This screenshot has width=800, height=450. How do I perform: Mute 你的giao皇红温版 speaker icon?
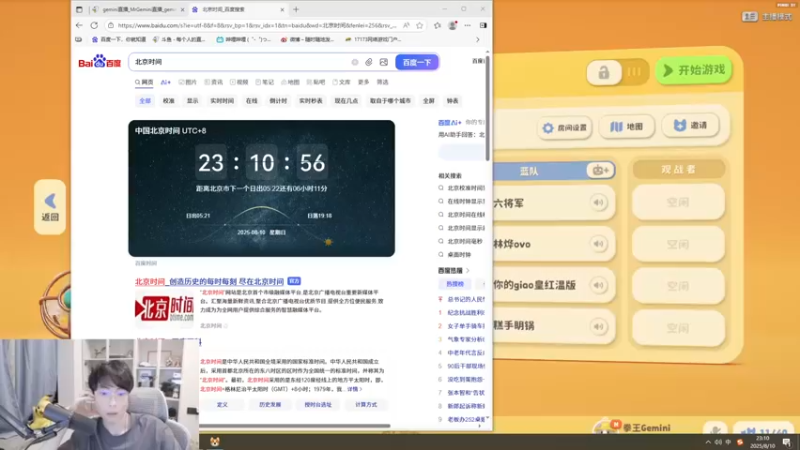point(598,285)
